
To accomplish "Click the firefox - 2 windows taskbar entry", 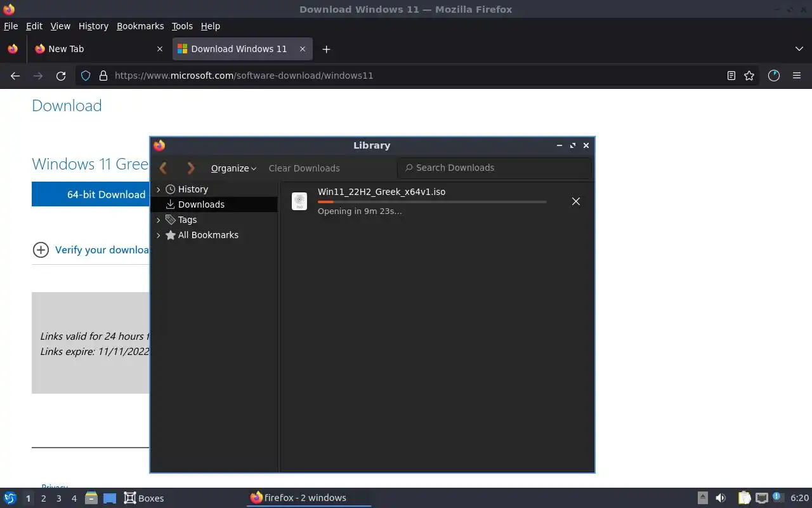I will pos(309,498).
